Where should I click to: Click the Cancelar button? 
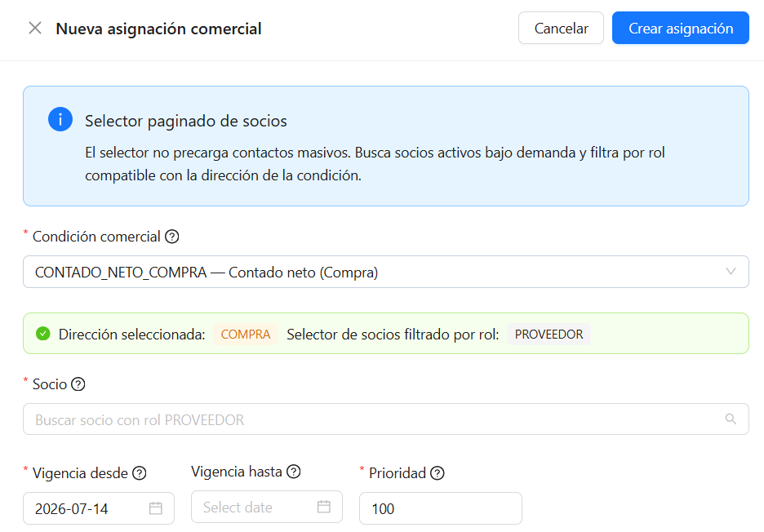[561, 29]
